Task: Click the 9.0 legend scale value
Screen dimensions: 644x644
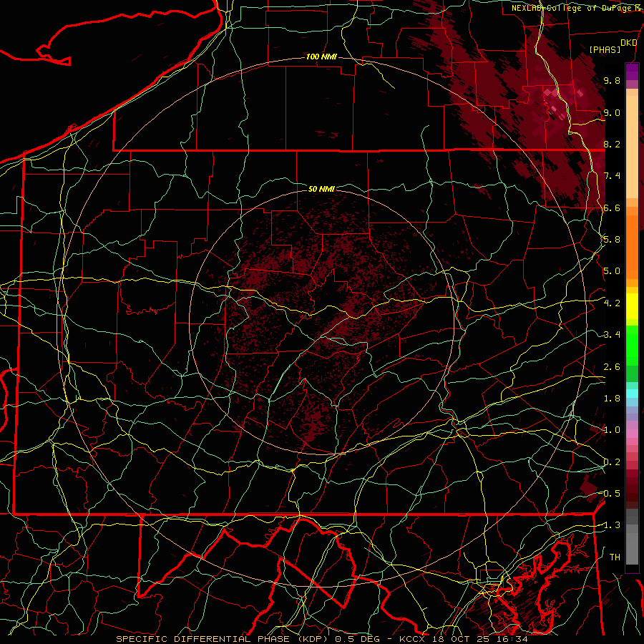Action: point(612,112)
